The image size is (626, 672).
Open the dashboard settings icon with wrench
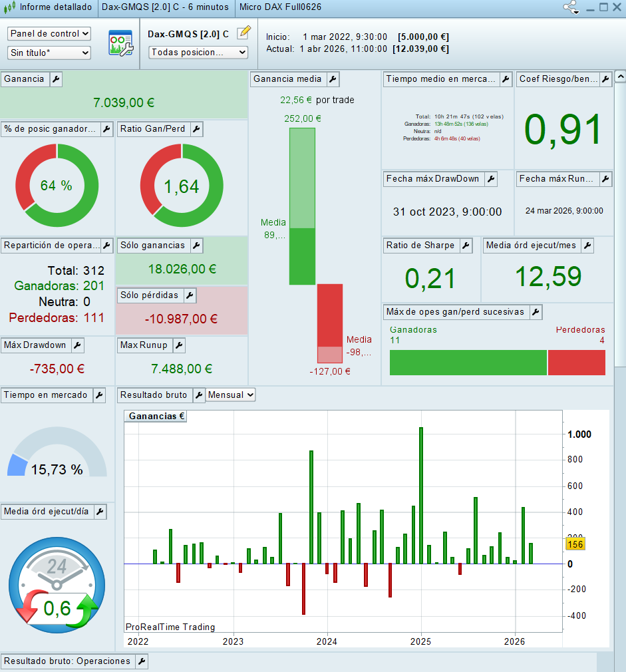coord(120,43)
